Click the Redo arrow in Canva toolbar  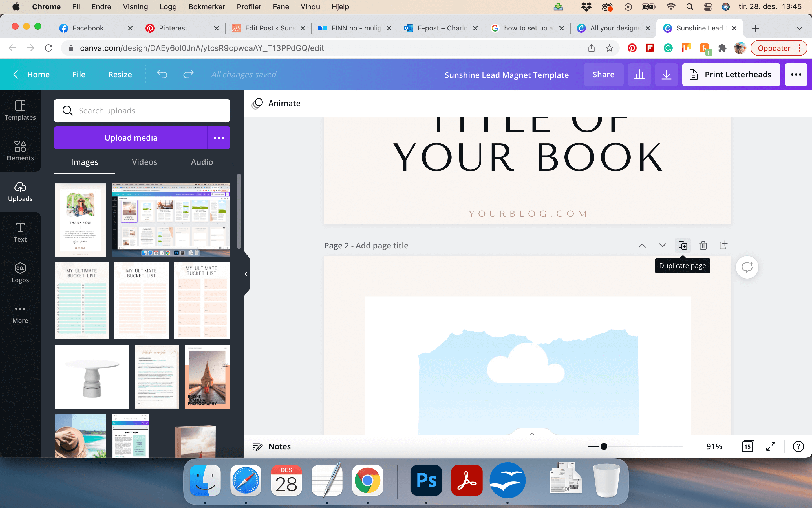(x=188, y=74)
